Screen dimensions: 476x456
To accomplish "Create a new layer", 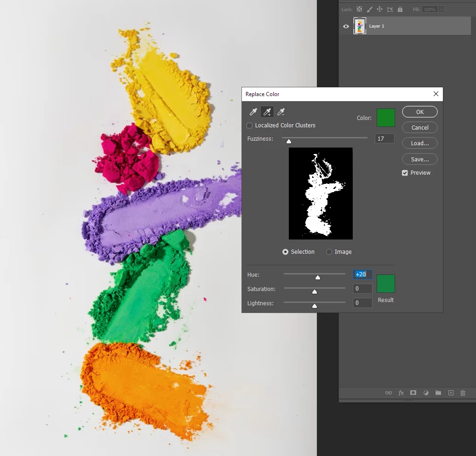I will (451, 393).
